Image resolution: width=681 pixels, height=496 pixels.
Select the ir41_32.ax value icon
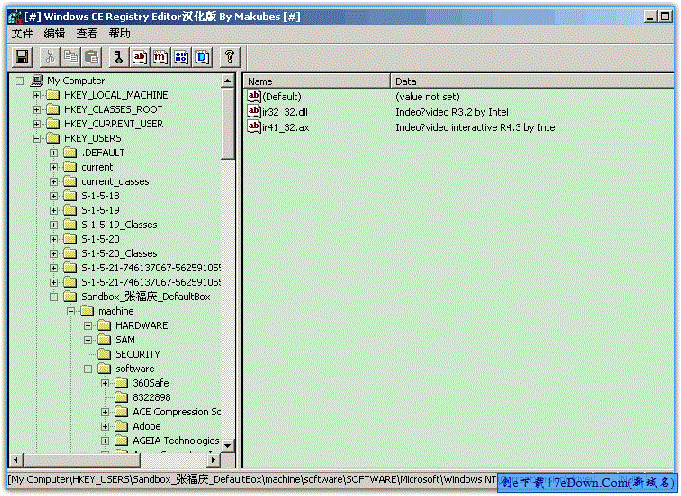pos(254,127)
